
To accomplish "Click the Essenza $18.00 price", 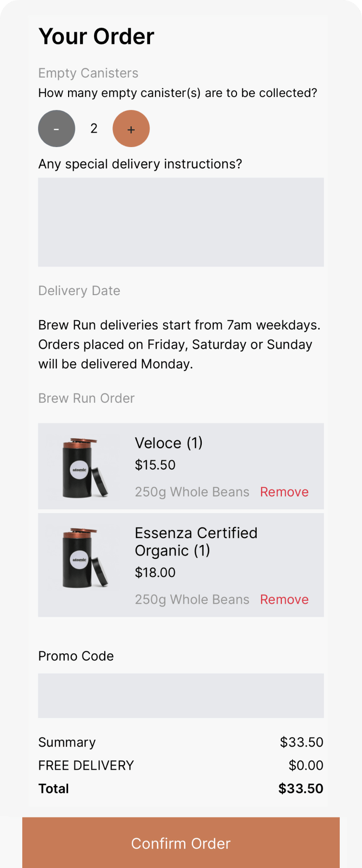I will [x=155, y=572].
